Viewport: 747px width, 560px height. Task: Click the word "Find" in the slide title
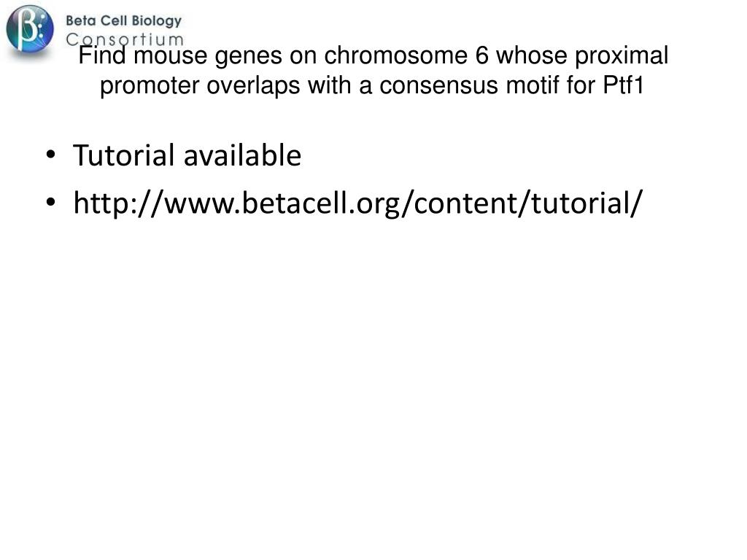102,55
